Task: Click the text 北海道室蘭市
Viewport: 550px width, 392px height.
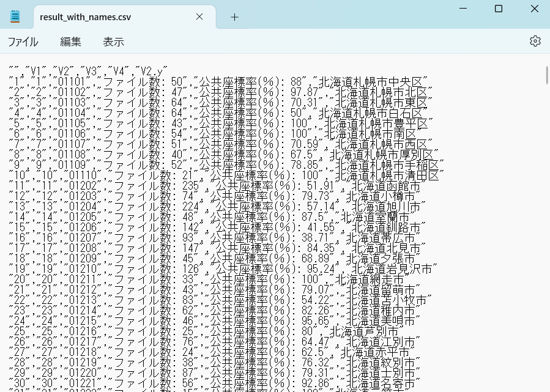Action: coord(375,217)
